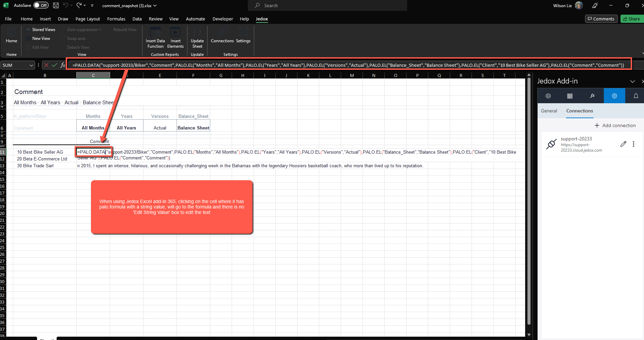Image resolution: width=644 pixels, height=340 pixels.
Task: Open the notifications bell in Jedox pane
Action: (x=636, y=96)
